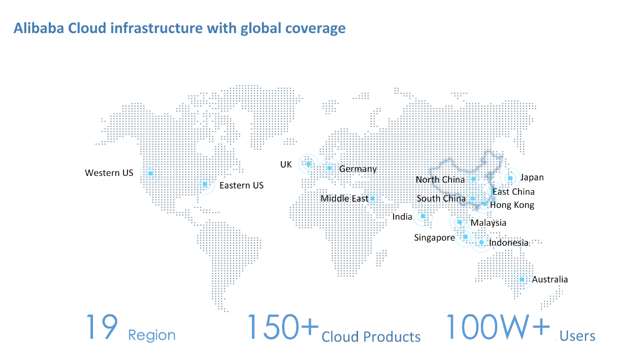Select the Australia map marker
Screen dimensions: 644x364
pyautogui.click(x=522, y=279)
